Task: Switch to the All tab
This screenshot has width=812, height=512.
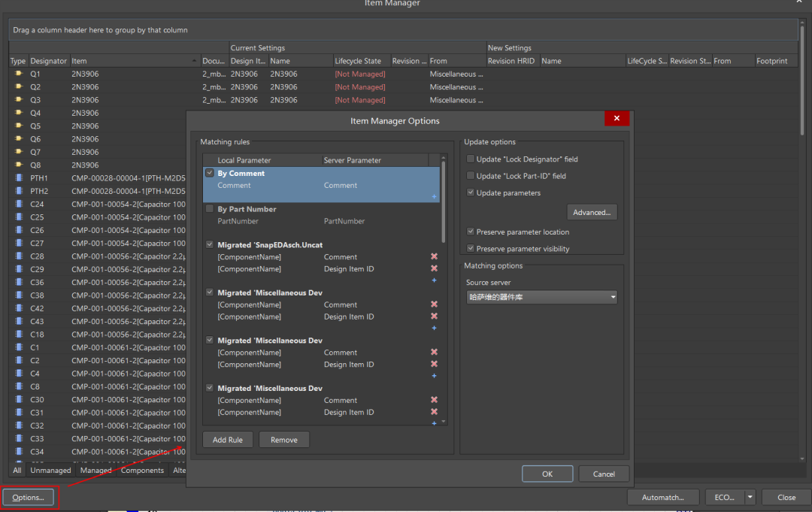Action: coord(17,470)
